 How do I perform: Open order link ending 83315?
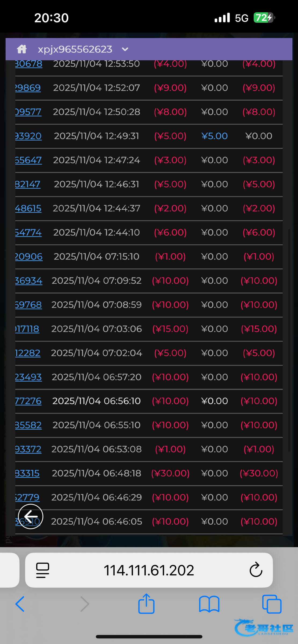click(x=27, y=473)
